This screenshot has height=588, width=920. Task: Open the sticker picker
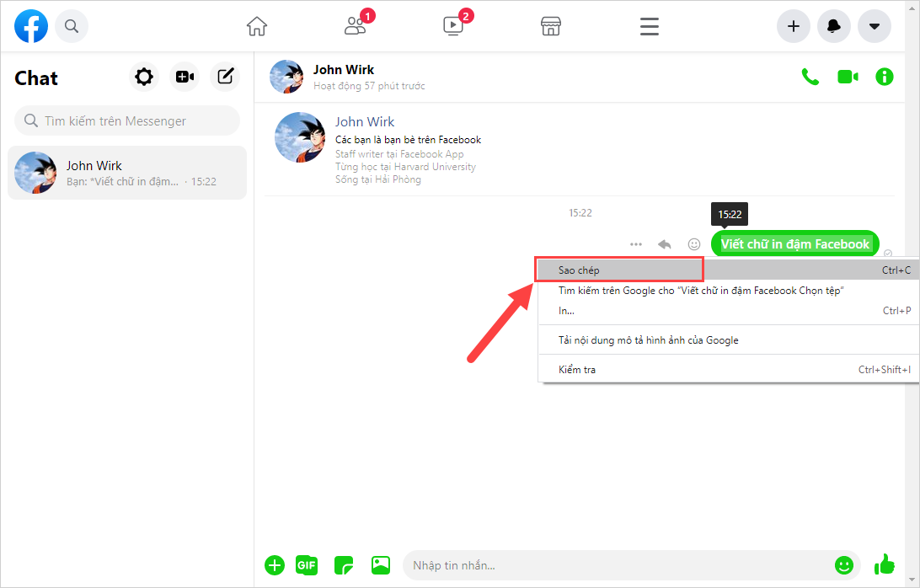tap(344, 565)
